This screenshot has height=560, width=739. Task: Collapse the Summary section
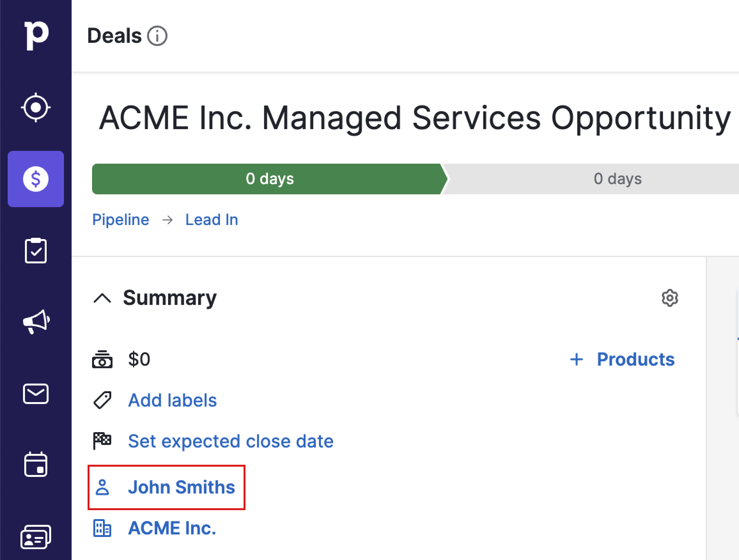pos(102,298)
